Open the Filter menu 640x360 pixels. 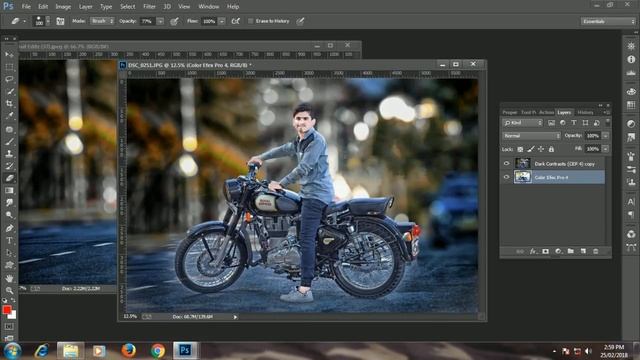(149, 7)
